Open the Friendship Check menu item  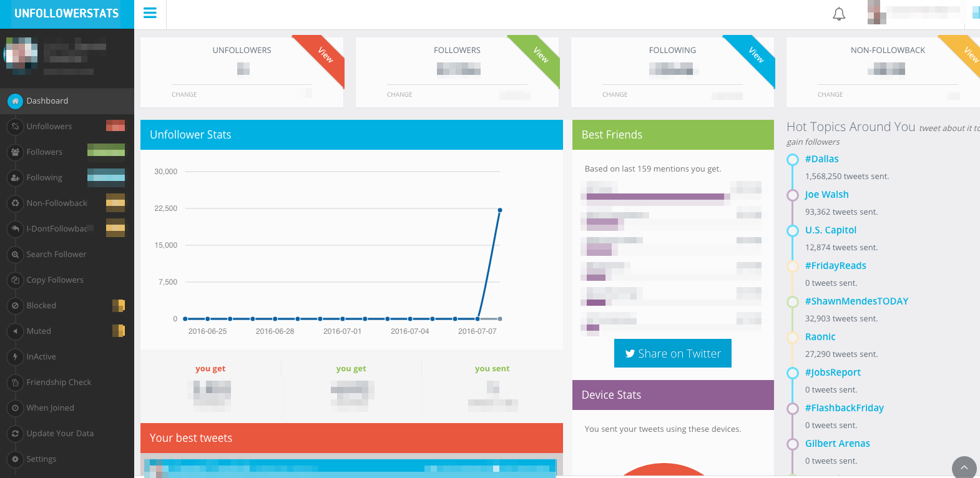(x=67, y=383)
